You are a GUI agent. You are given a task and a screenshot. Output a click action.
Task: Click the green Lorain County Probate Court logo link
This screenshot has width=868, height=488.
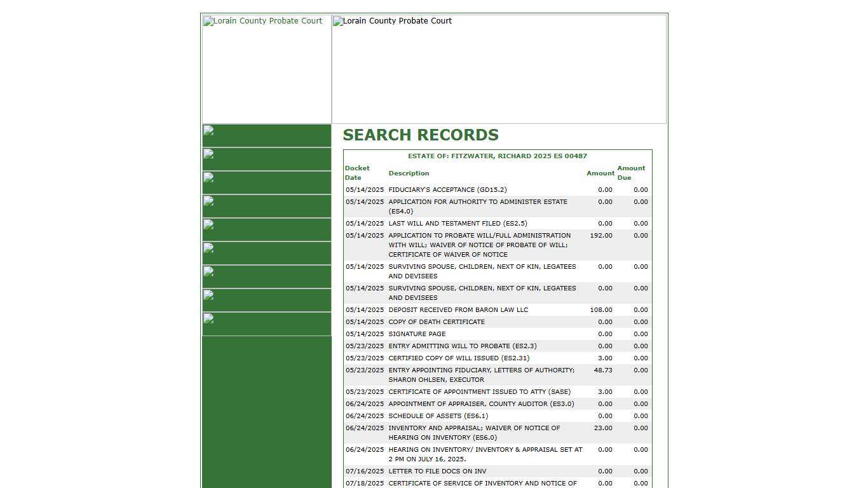tap(263, 21)
